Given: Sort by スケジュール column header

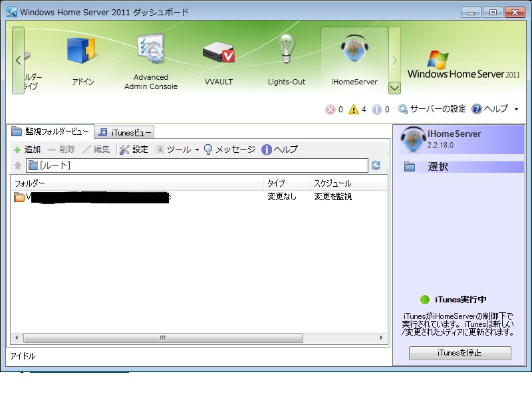Looking at the screenshot, I should (348, 183).
